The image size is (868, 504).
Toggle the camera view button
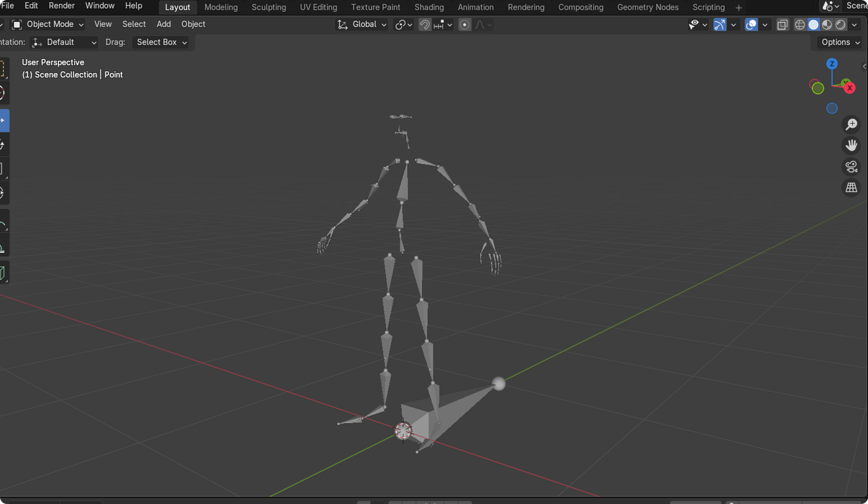(x=851, y=167)
